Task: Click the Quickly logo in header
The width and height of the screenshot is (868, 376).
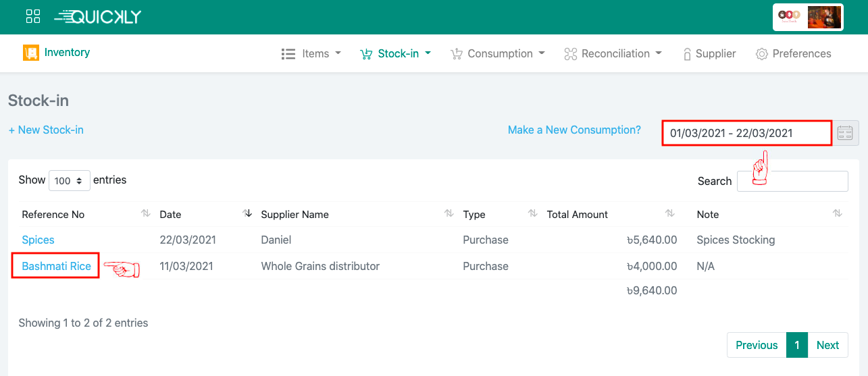Action: coord(98,17)
